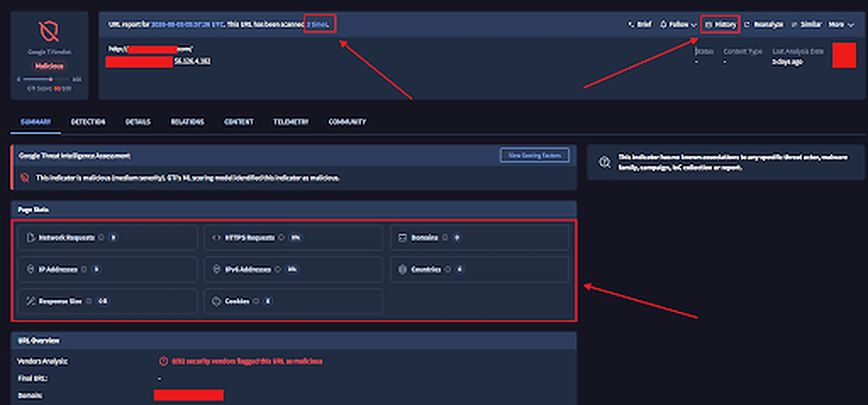The width and height of the screenshot is (868, 405).
Task: Click the info icon beside IPv6 Addresses
Action: point(278,269)
